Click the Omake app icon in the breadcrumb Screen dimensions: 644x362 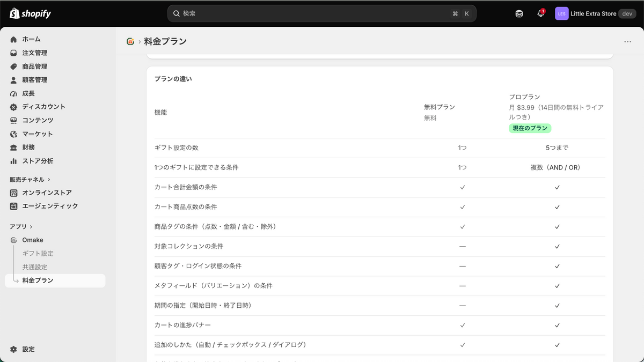click(130, 41)
